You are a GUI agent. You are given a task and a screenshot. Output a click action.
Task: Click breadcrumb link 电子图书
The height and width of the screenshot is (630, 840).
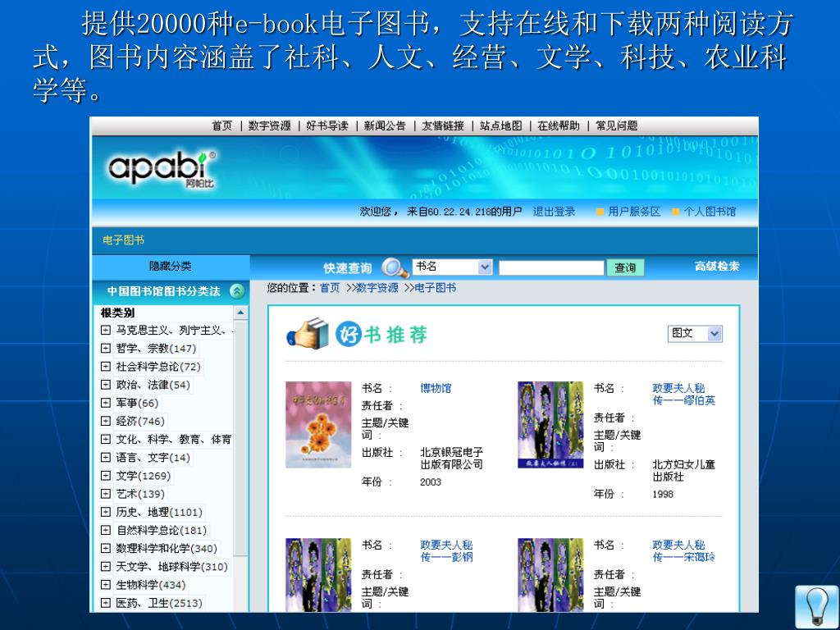pyautogui.click(x=435, y=288)
